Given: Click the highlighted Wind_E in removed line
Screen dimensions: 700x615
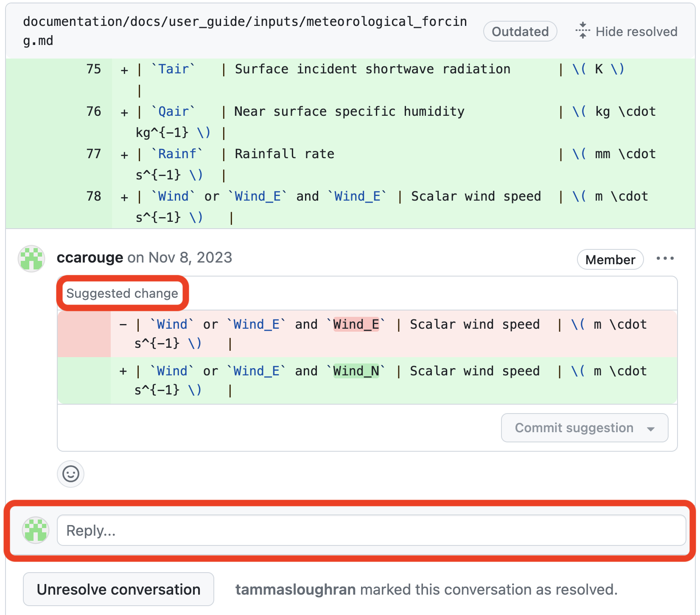Looking at the screenshot, I should click(x=356, y=324).
